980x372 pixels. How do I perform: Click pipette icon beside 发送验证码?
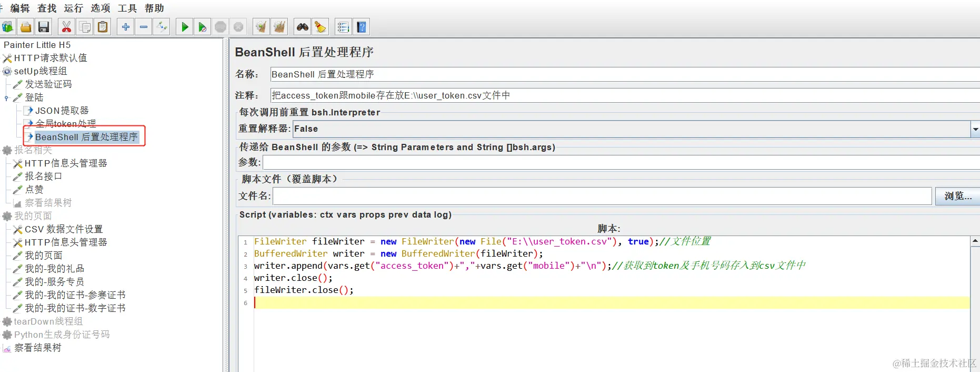(18, 84)
